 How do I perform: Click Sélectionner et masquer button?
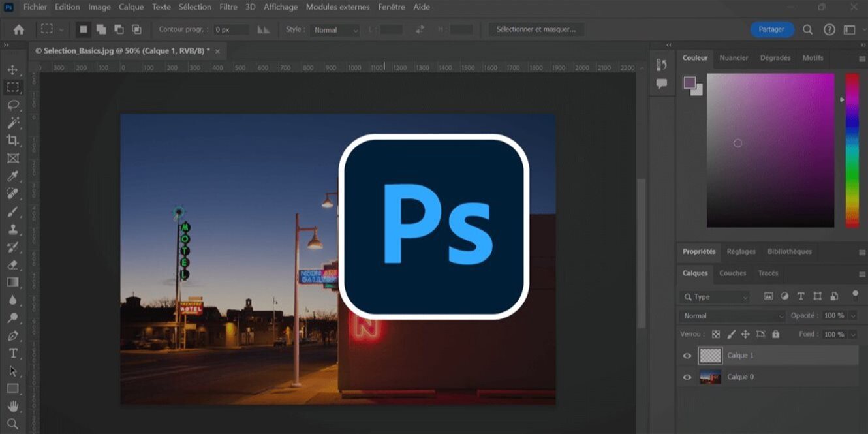536,30
